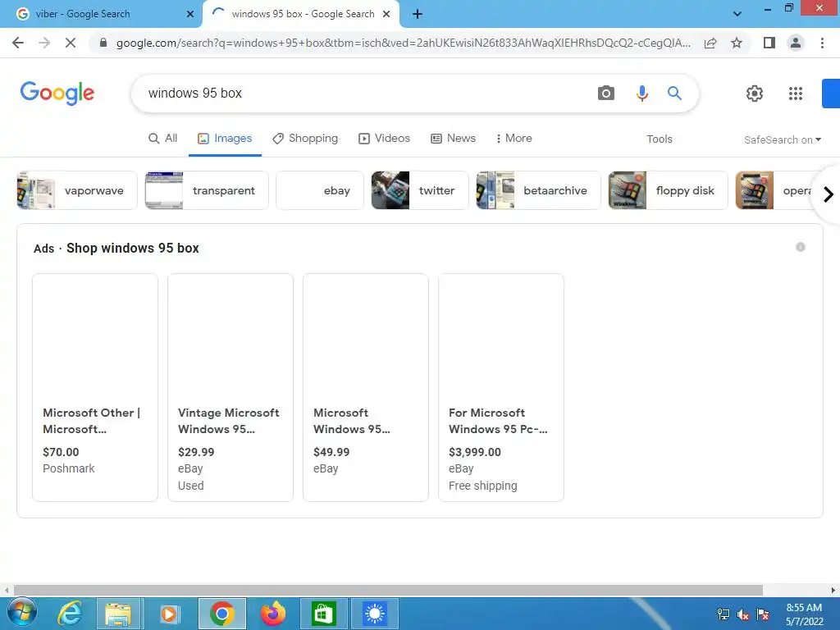
Task: Open Windows Media Player from taskbar
Action: 169,614
